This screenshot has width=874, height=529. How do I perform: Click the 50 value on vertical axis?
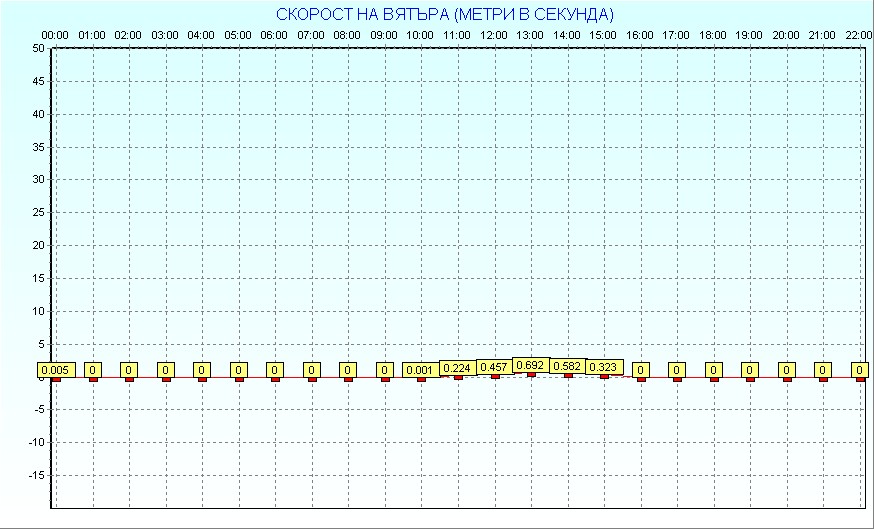[x=38, y=48]
